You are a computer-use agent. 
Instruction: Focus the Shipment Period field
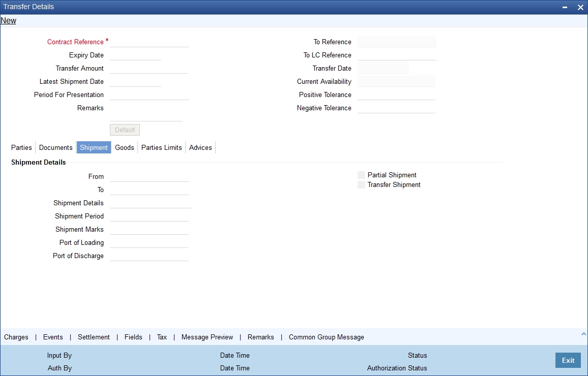pos(149,216)
